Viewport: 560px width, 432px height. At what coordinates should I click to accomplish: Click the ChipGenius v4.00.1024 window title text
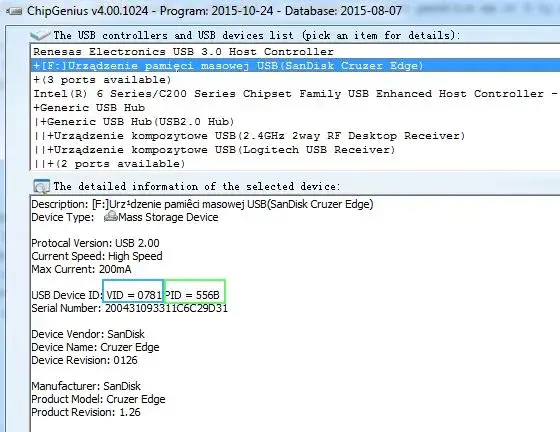click(215, 11)
